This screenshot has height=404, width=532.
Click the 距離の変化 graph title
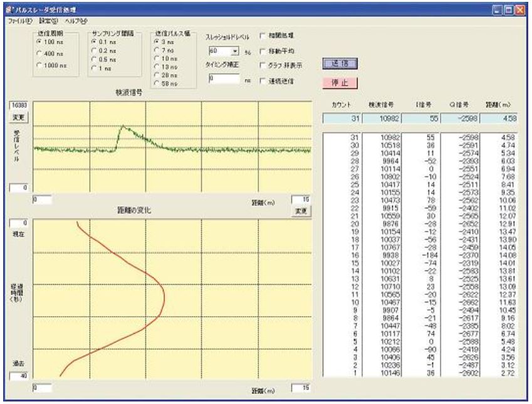tap(134, 211)
